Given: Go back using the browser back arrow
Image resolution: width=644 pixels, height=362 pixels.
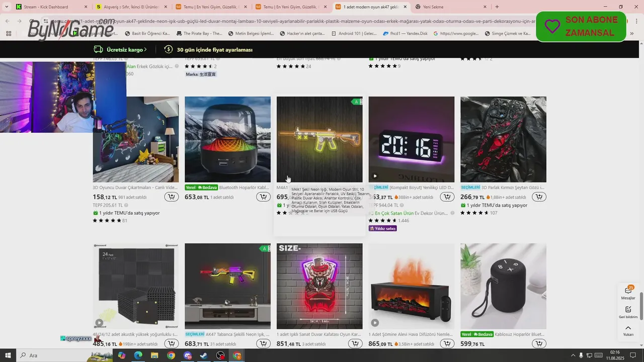Looking at the screenshot, I should click(x=7, y=21).
